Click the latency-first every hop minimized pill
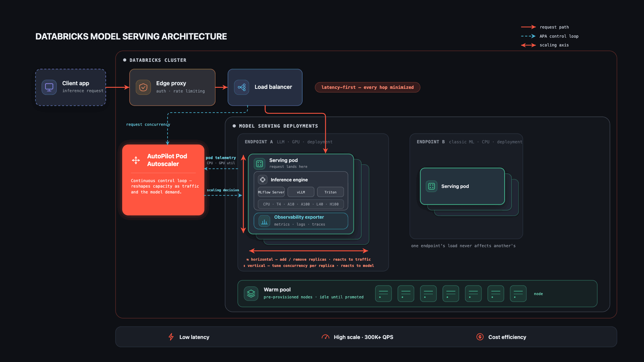 (367, 87)
